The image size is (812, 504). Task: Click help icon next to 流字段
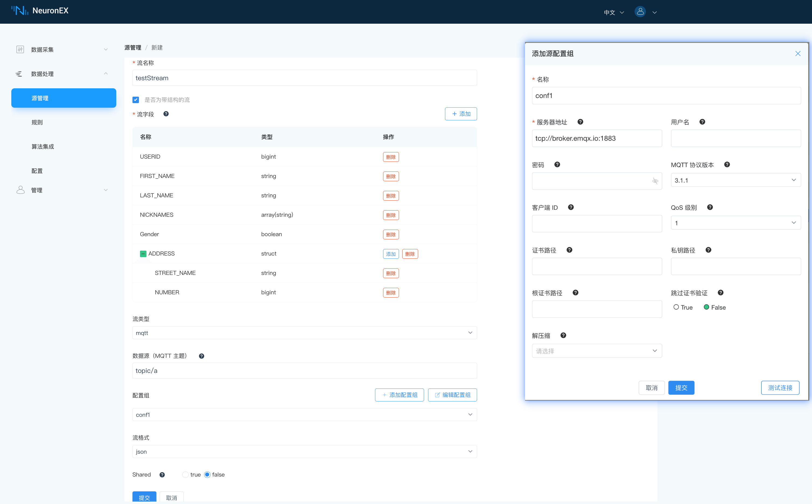pyautogui.click(x=166, y=114)
